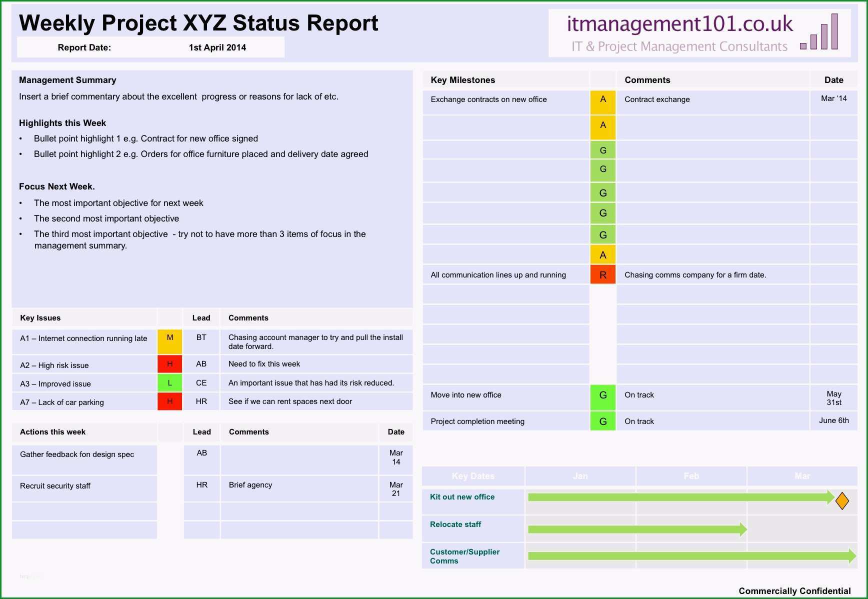Click amber A status for Exchange contracts
The width and height of the screenshot is (868, 599).
click(x=603, y=102)
